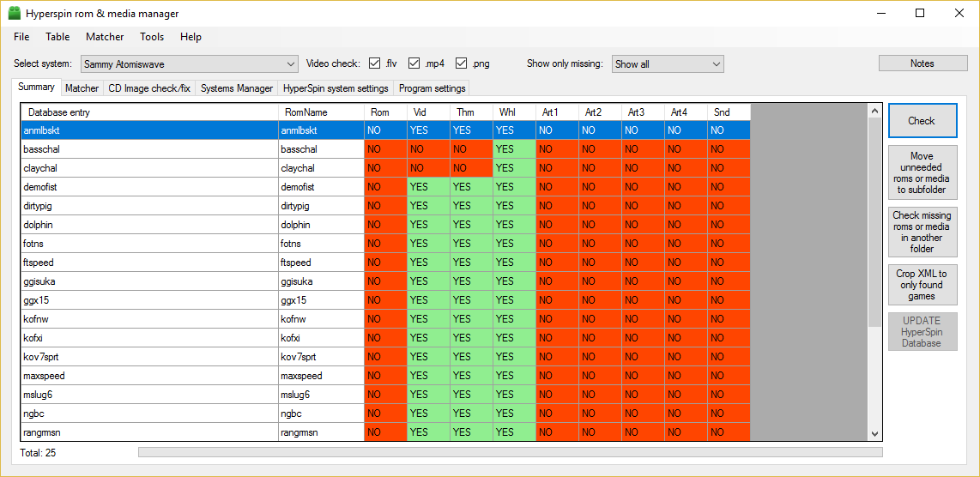The height and width of the screenshot is (477, 980).
Task: Select the dolphin database entry
Action: click(149, 225)
